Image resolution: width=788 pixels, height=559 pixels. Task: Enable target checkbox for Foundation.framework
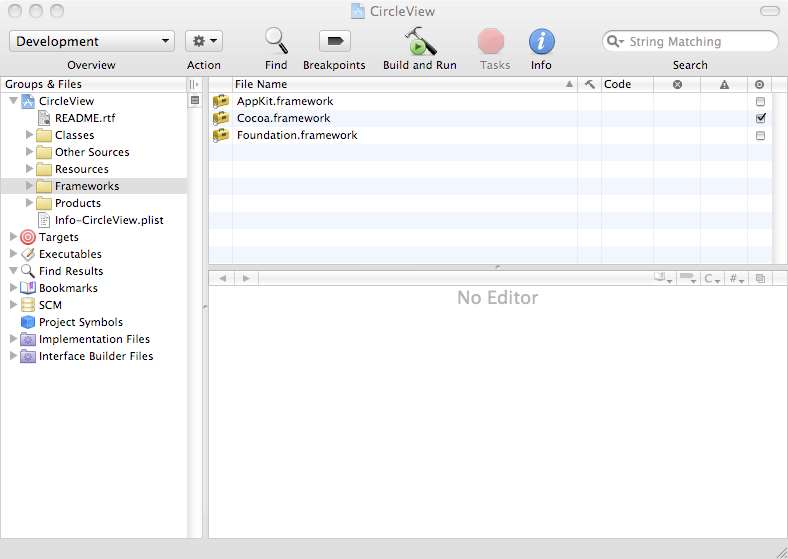[760, 135]
